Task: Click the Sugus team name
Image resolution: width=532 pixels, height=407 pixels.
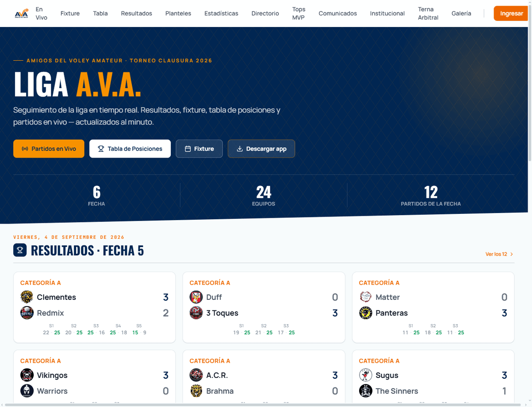Action: pos(387,375)
